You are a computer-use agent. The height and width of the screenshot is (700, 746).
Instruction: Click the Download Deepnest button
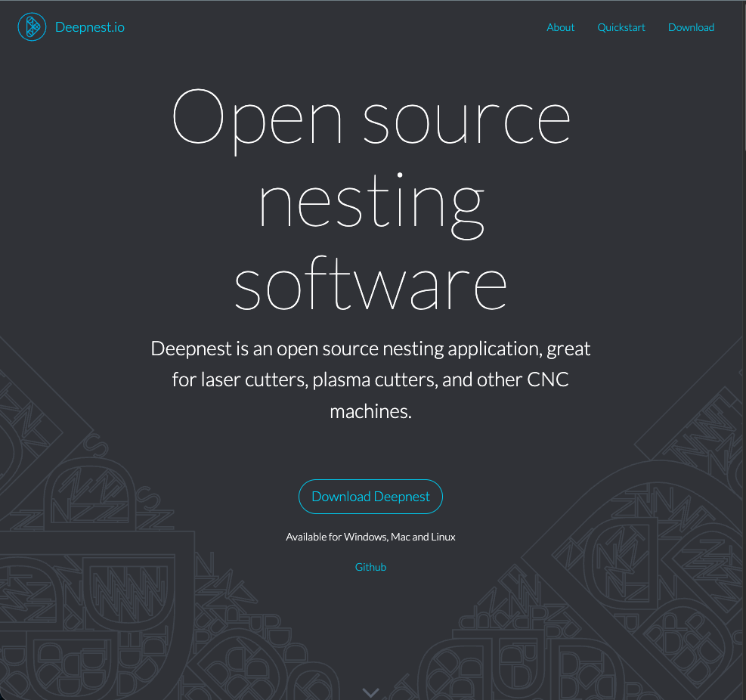pos(370,497)
